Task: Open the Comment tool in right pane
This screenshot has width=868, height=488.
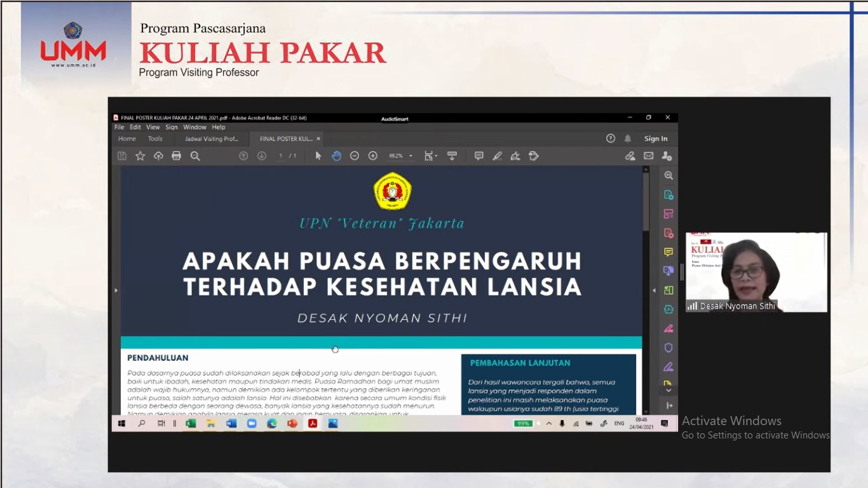Action: pos(668,252)
